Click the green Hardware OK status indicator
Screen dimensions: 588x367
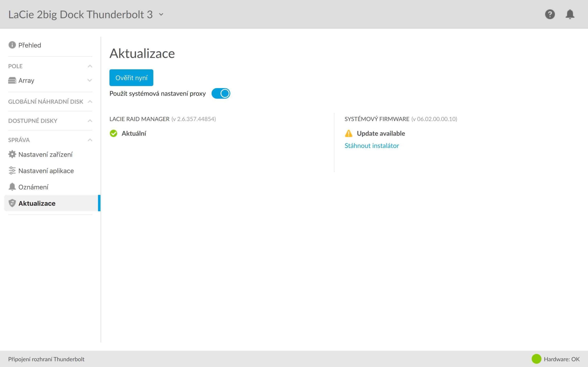(x=536, y=359)
